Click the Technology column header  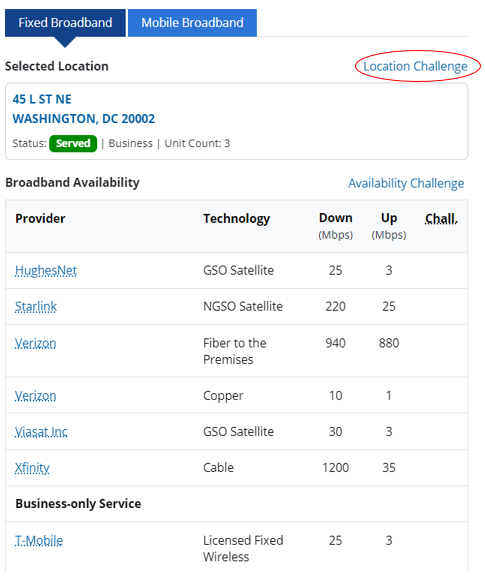[x=236, y=219]
